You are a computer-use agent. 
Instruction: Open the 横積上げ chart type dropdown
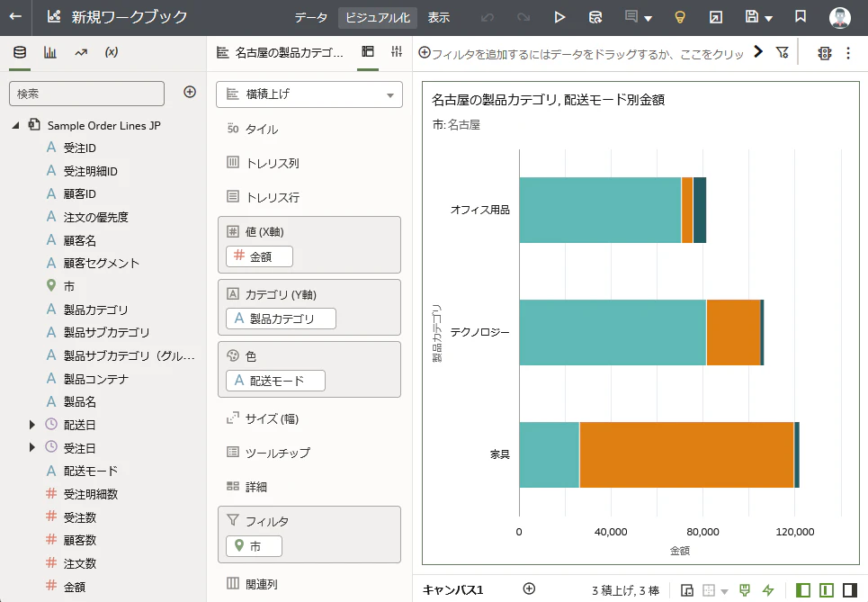(x=309, y=94)
